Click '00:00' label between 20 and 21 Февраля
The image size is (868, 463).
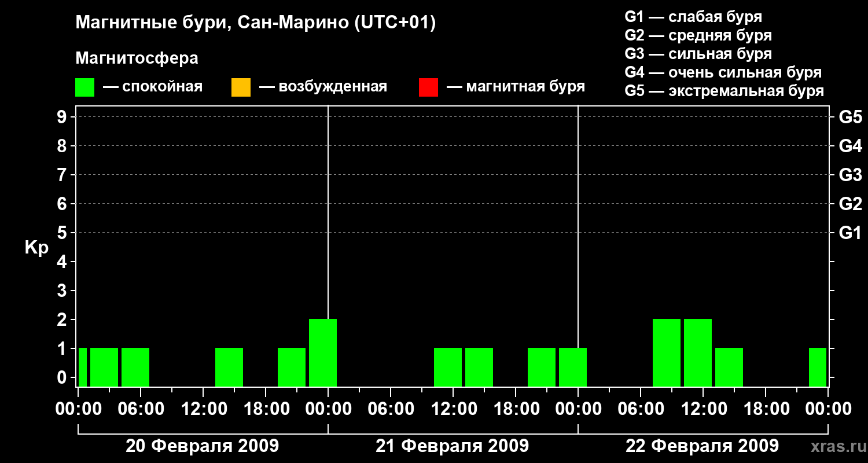coord(328,409)
